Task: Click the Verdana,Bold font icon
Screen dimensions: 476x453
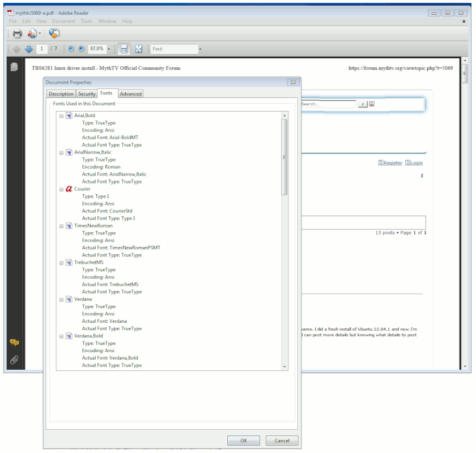Action: [69, 336]
